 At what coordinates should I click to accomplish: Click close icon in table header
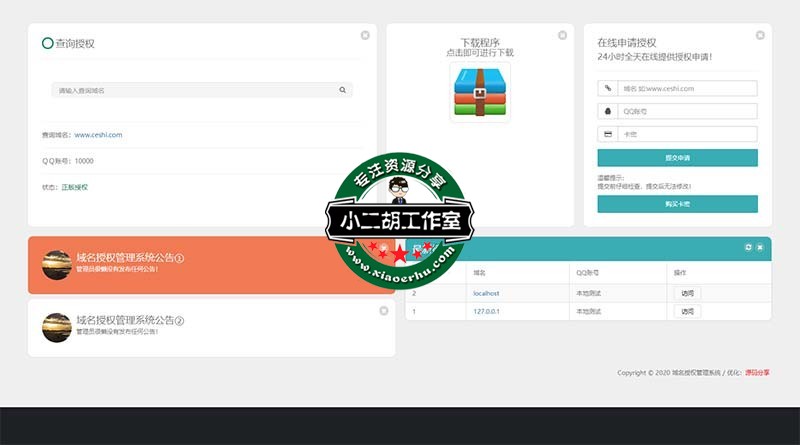[x=760, y=247]
